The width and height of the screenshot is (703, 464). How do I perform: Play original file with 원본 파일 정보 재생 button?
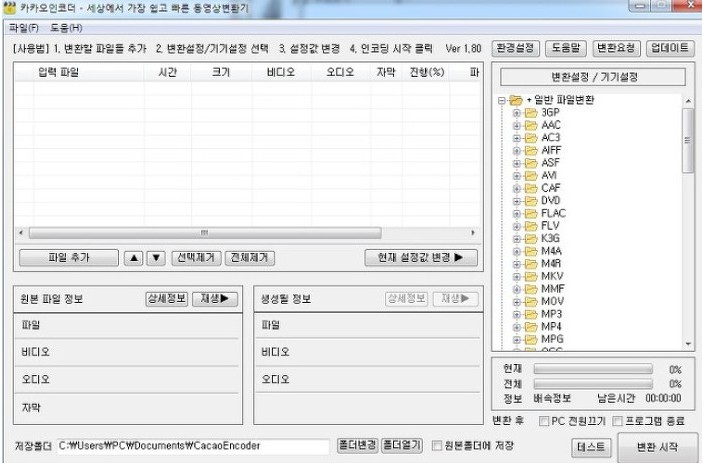215,299
